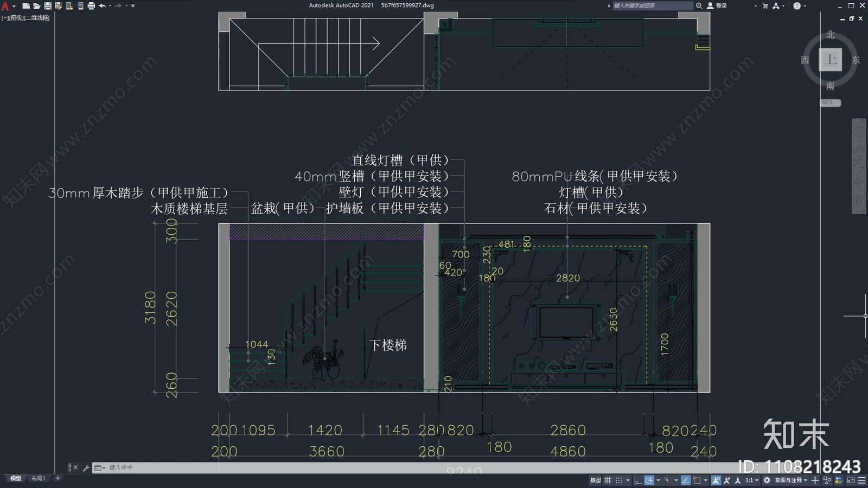Click the clean screen icon
This screenshot has height=488, width=868.
851,480
